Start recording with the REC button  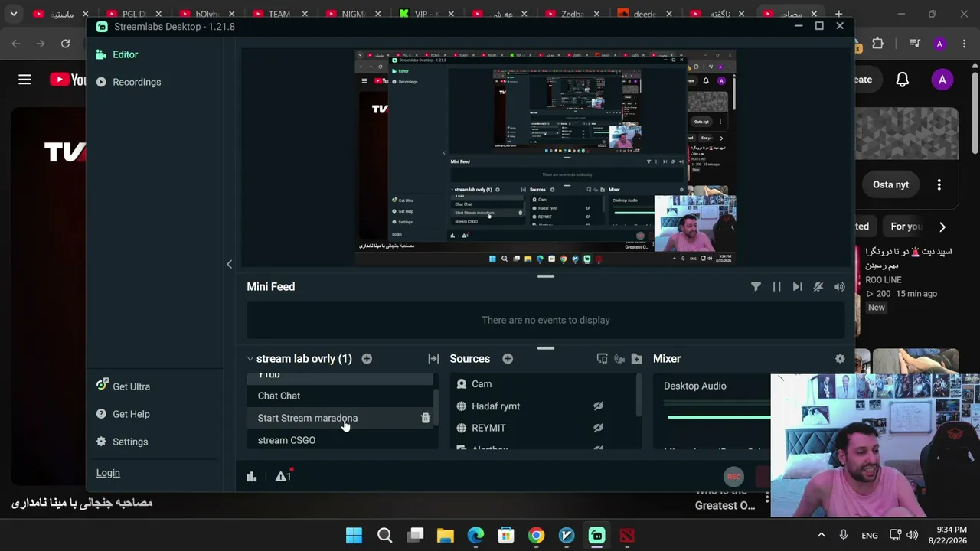pos(733,477)
